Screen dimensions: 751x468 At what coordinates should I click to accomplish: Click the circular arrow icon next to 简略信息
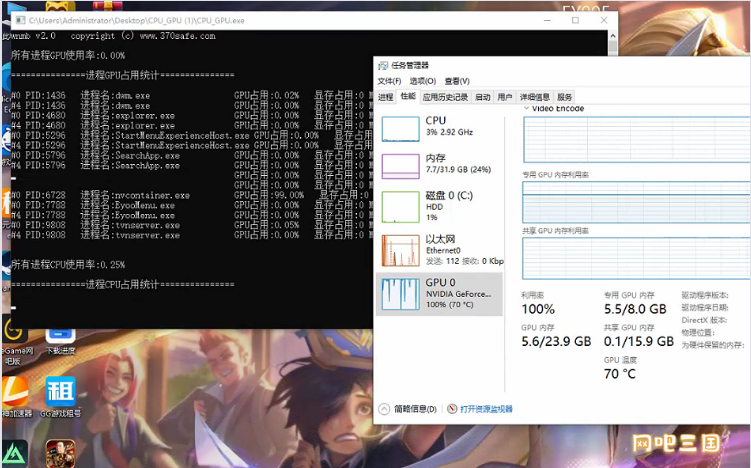384,409
